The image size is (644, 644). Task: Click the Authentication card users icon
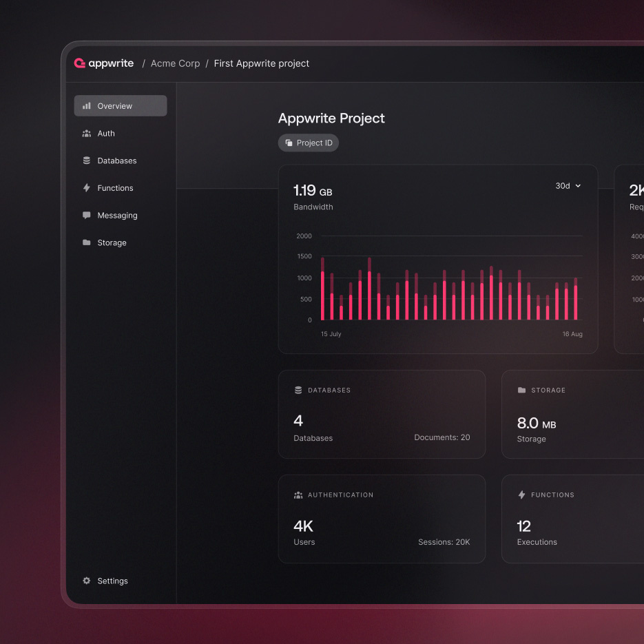tap(299, 495)
